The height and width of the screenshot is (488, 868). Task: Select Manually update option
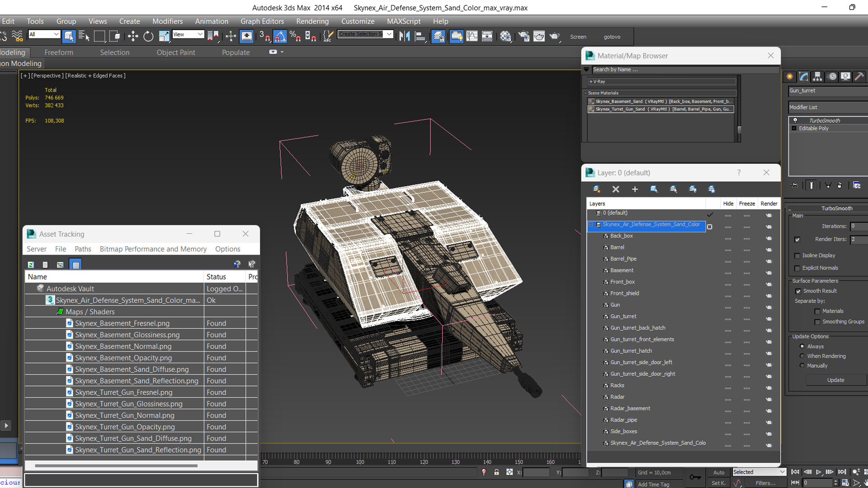pyautogui.click(x=802, y=366)
